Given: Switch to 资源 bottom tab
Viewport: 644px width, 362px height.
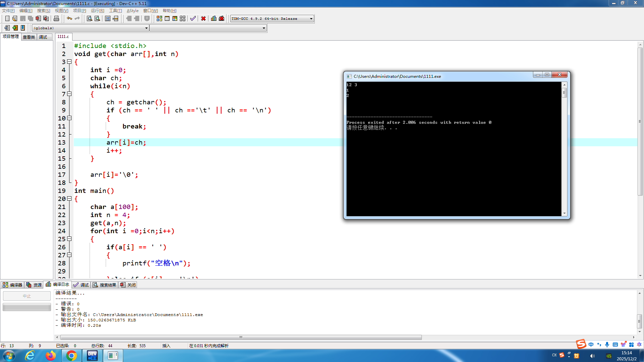Looking at the screenshot, I should tap(34, 285).
